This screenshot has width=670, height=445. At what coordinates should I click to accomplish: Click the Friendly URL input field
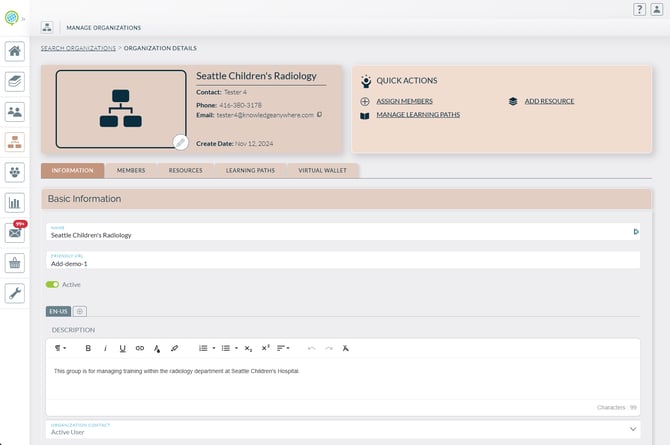[x=340, y=264]
